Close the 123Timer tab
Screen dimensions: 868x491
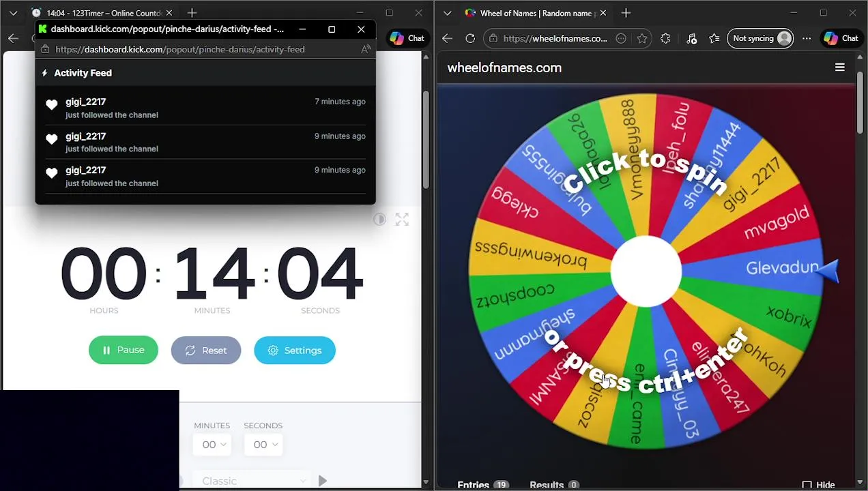tap(169, 13)
